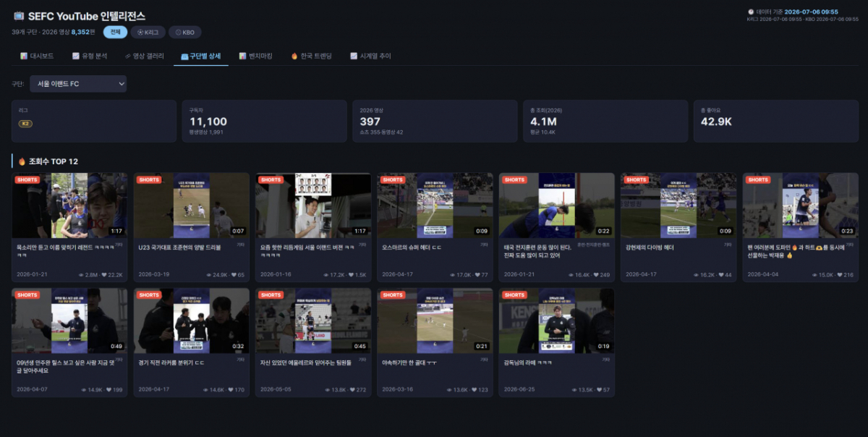The height and width of the screenshot is (437, 868).
Task: Click the K2 league badge
Action: (x=25, y=124)
